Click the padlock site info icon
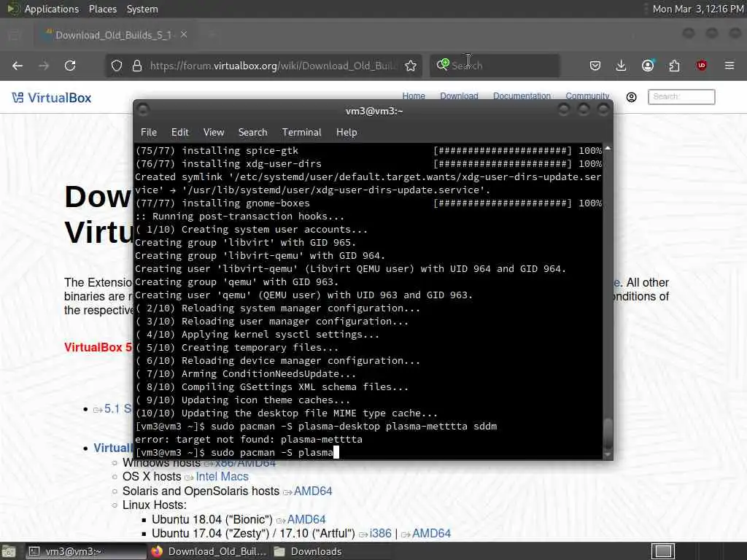The height and width of the screenshot is (560, 747). click(137, 66)
